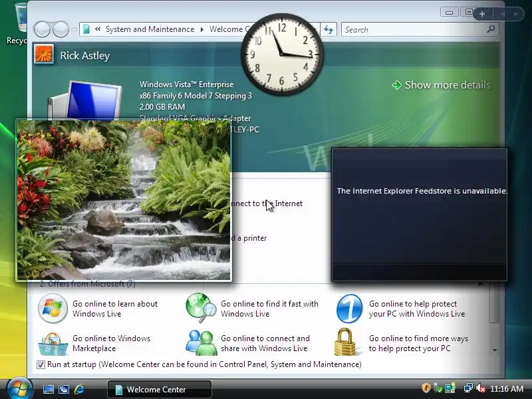This screenshot has width=532, height=399.
Task: Click the Windows Security Alerts shield tray icon
Action: pyautogui.click(x=426, y=388)
